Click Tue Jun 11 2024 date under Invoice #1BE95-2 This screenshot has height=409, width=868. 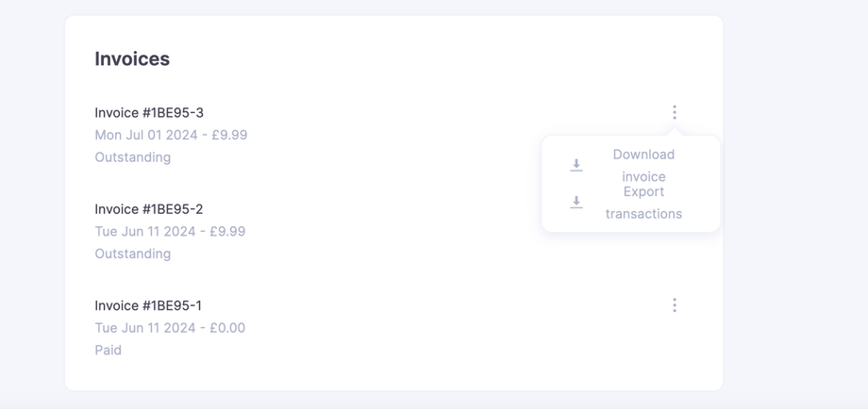[145, 232]
